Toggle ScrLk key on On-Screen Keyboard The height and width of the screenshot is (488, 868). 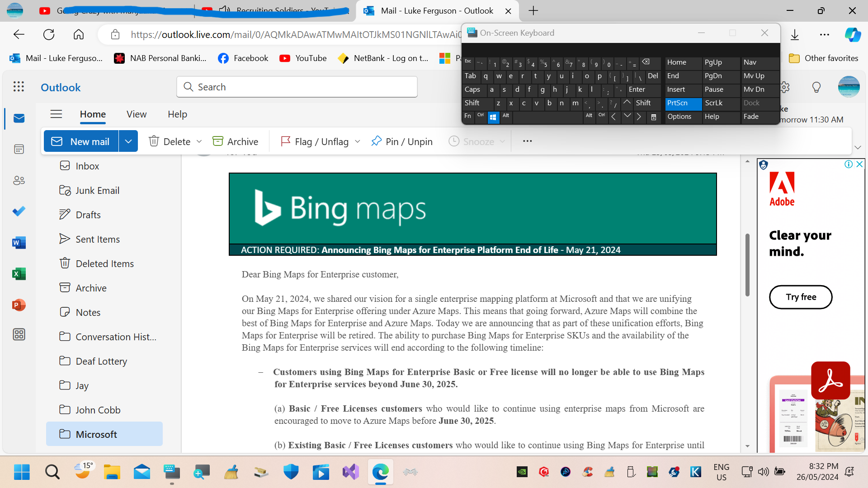(x=721, y=103)
